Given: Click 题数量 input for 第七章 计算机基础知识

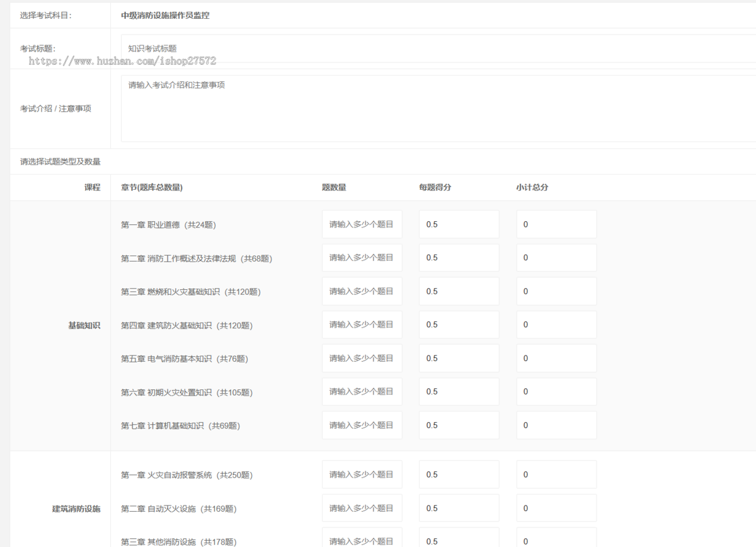Looking at the screenshot, I should pos(362,425).
